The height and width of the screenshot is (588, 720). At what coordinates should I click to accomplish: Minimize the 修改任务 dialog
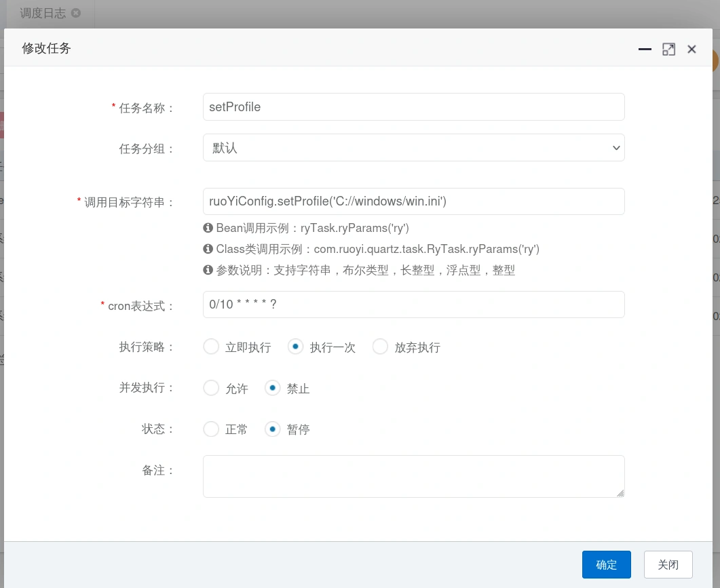click(x=645, y=50)
